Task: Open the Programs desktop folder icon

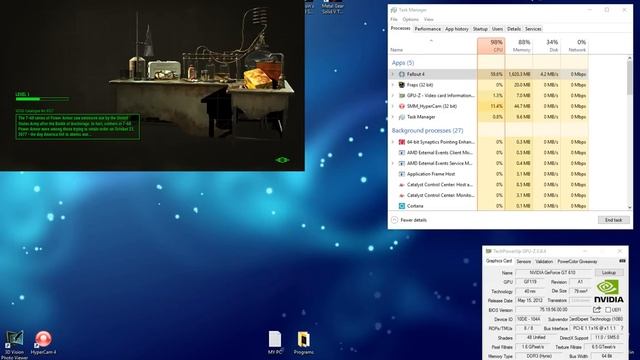Action: click(304, 342)
